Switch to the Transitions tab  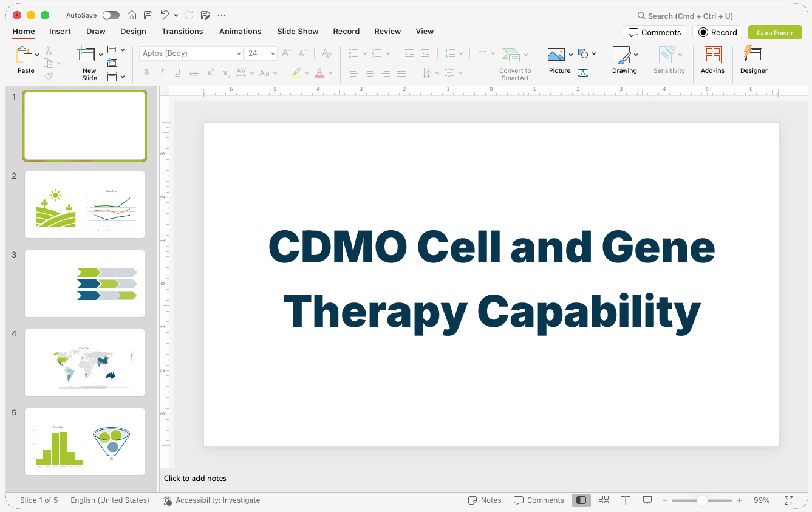(182, 31)
